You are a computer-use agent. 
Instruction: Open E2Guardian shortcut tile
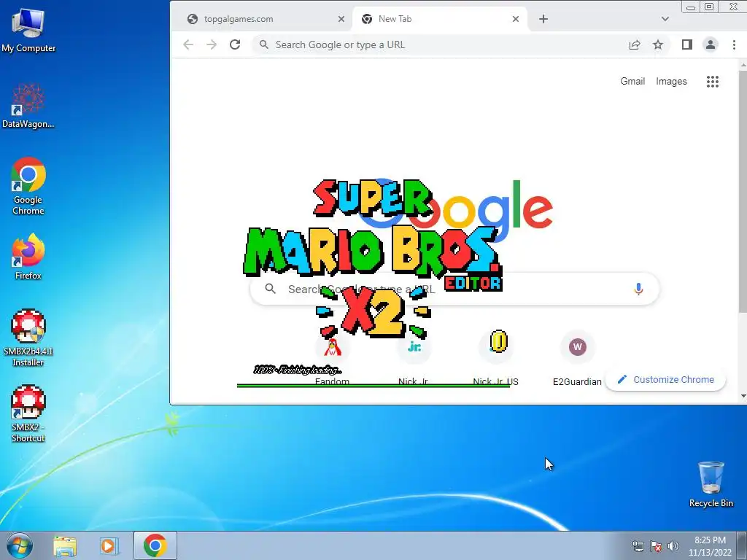click(578, 357)
